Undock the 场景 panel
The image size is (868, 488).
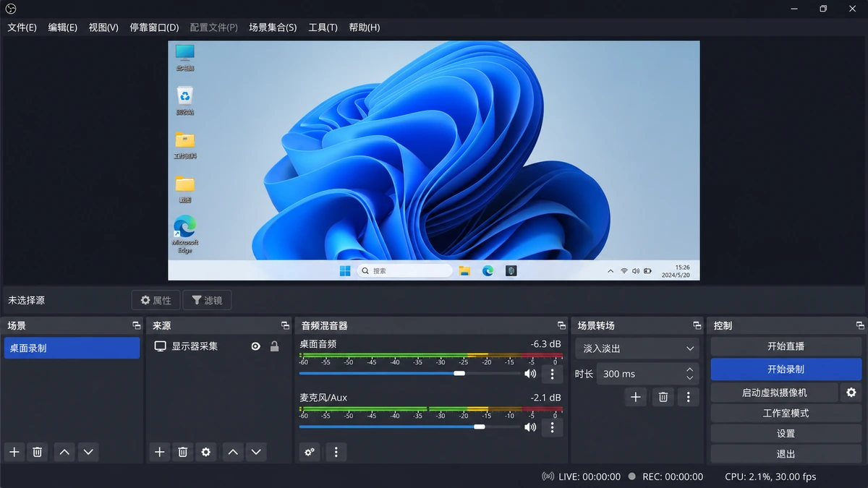[x=137, y=326]
